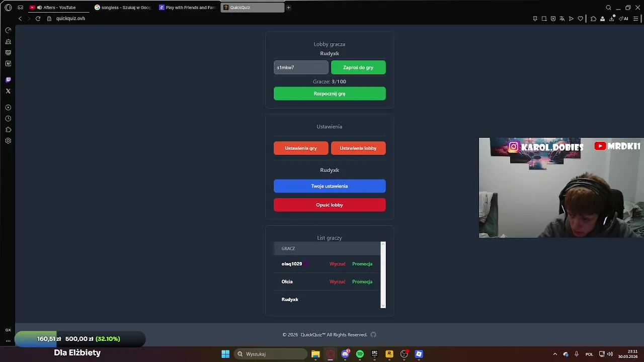Click the send/flow arrow icon in toolbar
Viewport: 644px width, 362px height.
coord(571,19)
